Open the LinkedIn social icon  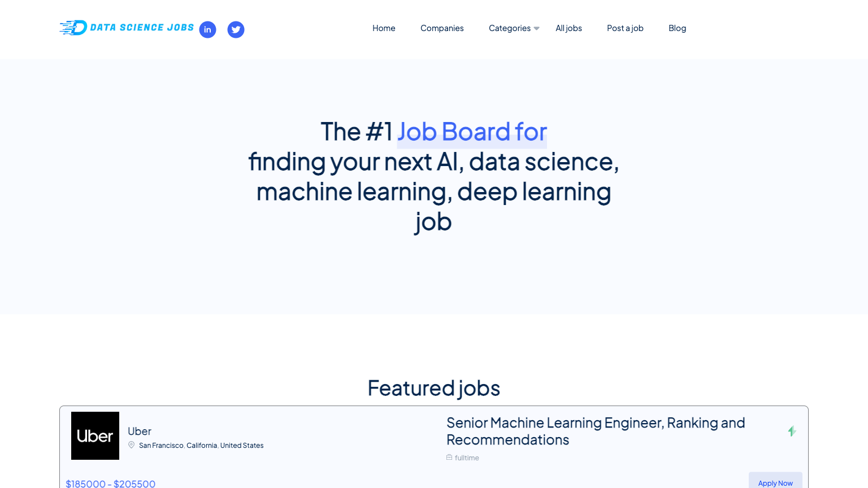(207, 29)
